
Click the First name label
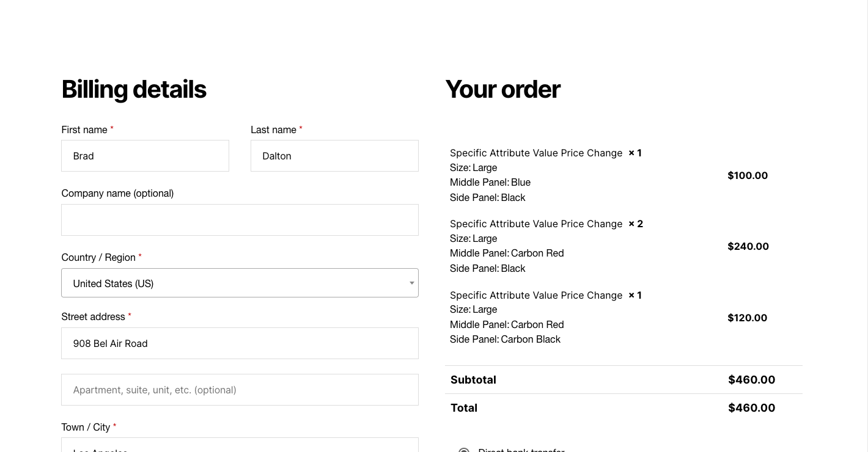pyautogui.click(x=84, y=129)
